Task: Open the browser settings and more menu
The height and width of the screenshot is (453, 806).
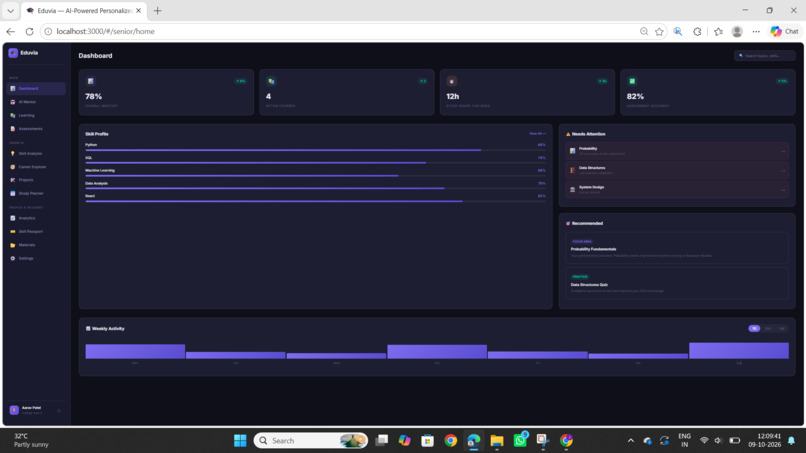Action: click(756, 31)
